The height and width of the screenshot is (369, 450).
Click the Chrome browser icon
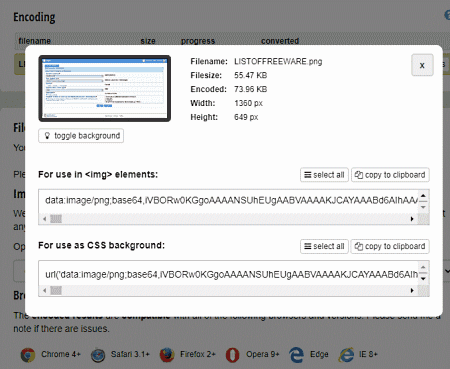coord(28,355)
